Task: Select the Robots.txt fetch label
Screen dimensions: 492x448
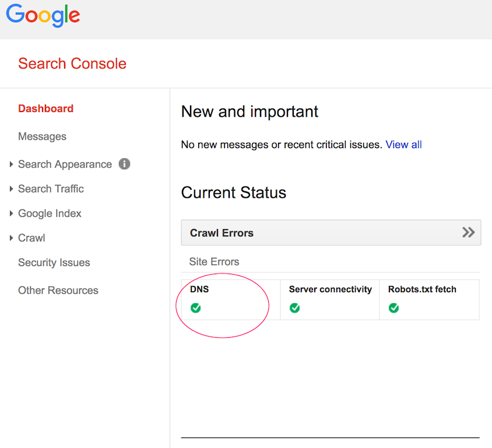Action: pos(422,289)
